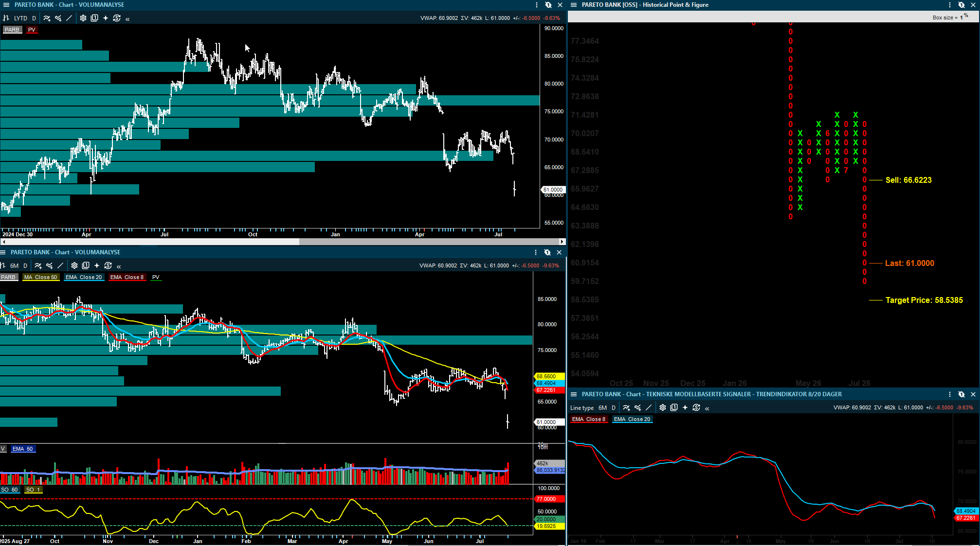This screenshot has height=546, width=980.
Task: Click PARB label in middle 6M chart
Action: [x=8, y=277]
